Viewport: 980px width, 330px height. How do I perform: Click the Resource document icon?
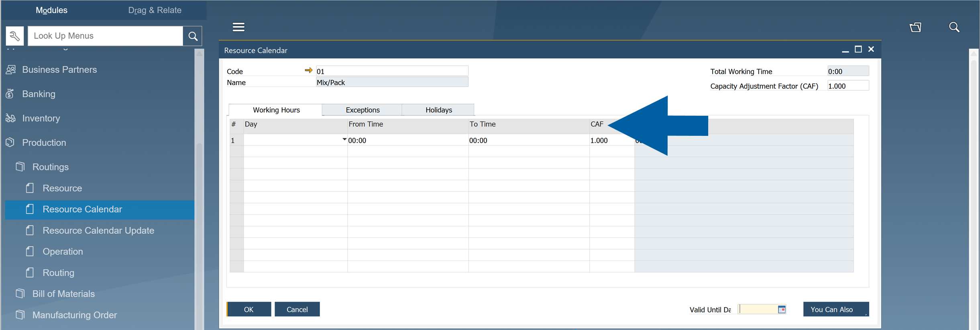(30, 188)
